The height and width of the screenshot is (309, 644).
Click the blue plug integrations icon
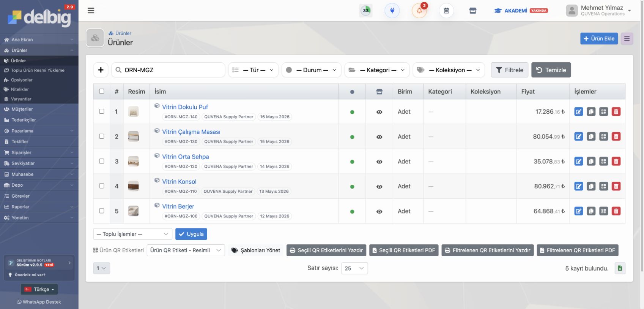tap(392, 11)
